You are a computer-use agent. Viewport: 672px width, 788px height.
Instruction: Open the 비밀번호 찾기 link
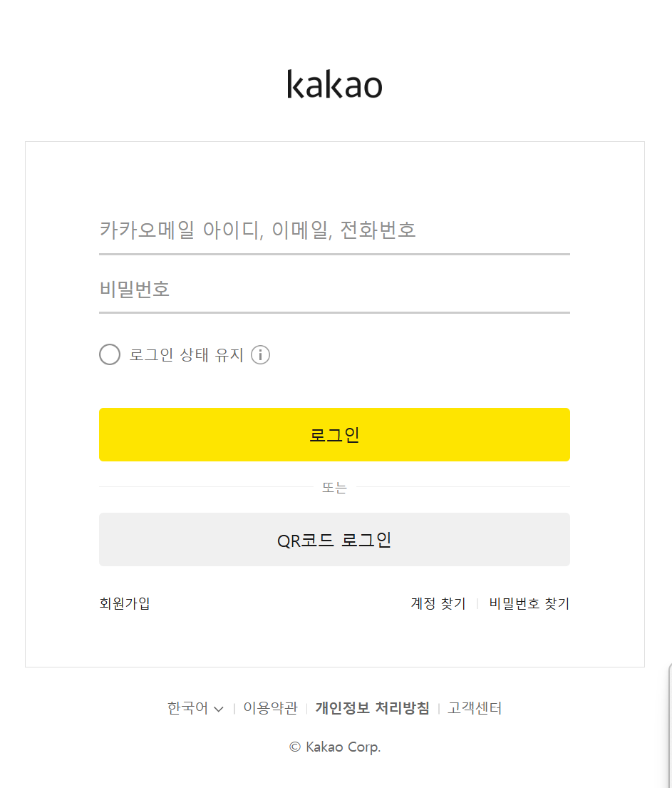coord(529,603)
